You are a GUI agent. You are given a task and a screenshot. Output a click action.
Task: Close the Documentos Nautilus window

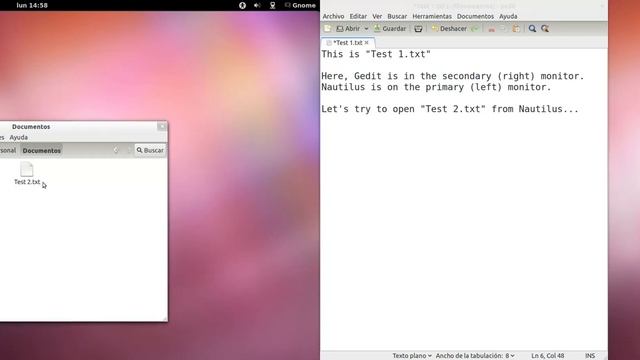click(162, 126)
